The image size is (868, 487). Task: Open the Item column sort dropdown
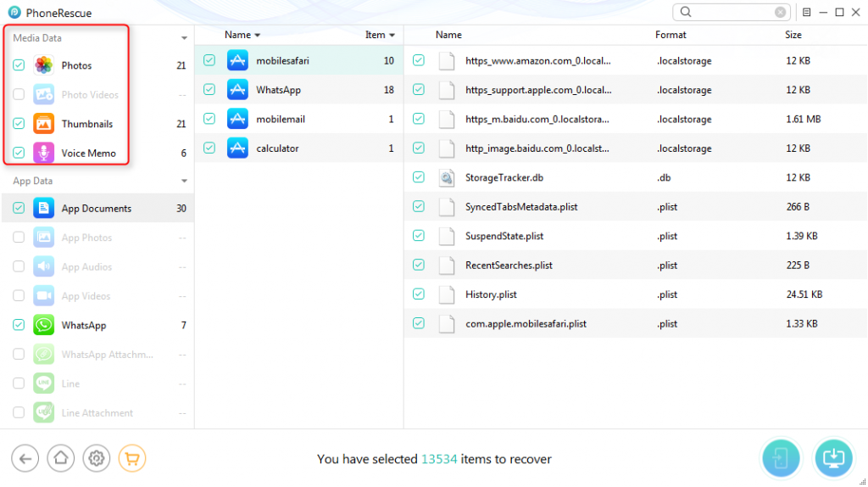point(392,36)
